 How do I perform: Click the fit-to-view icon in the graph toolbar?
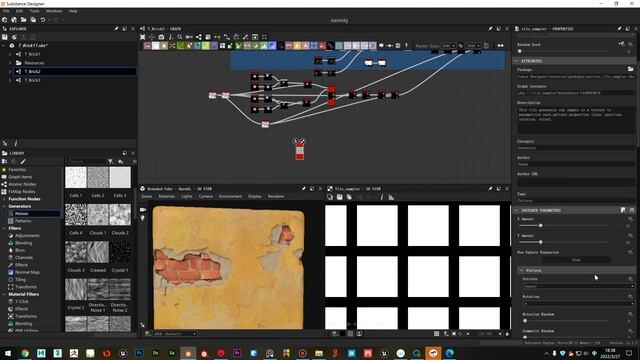(x=142, y=37)
